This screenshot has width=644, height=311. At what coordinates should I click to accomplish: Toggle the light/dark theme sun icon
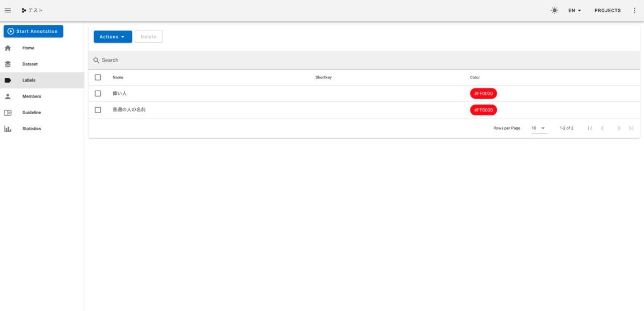(x=554, y=10)
